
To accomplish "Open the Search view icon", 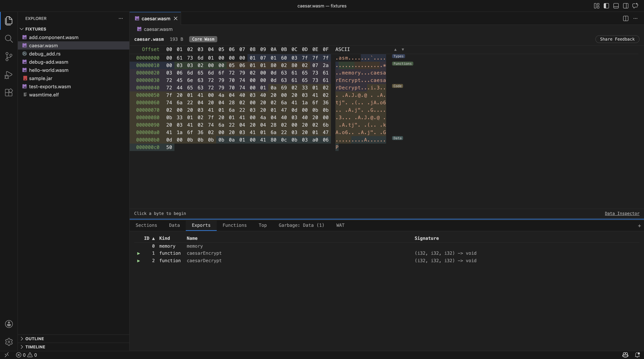I will 9,39.
